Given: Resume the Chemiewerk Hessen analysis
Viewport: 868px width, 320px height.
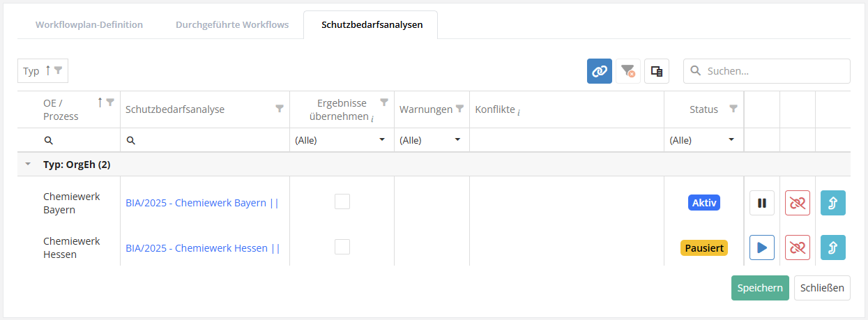Looking at the screenshot, I should click(x=762, y=247).
